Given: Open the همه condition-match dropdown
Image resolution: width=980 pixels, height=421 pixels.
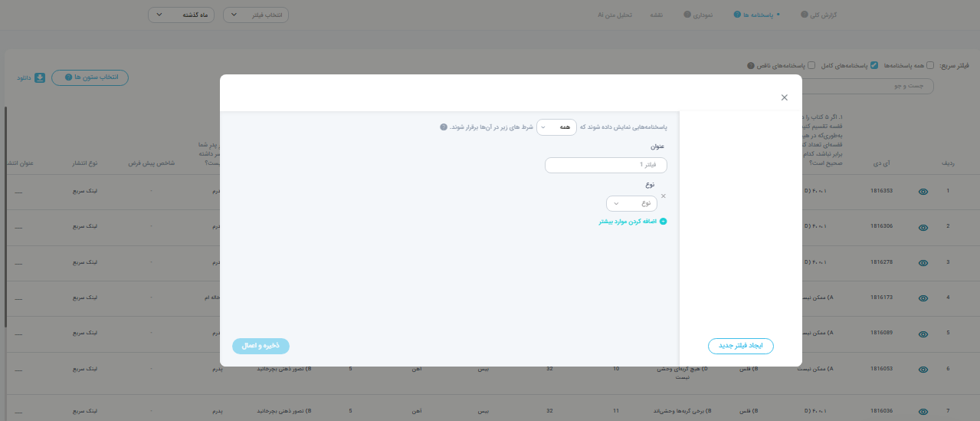Looking at the screenshot, I should (x=556, y=127).
